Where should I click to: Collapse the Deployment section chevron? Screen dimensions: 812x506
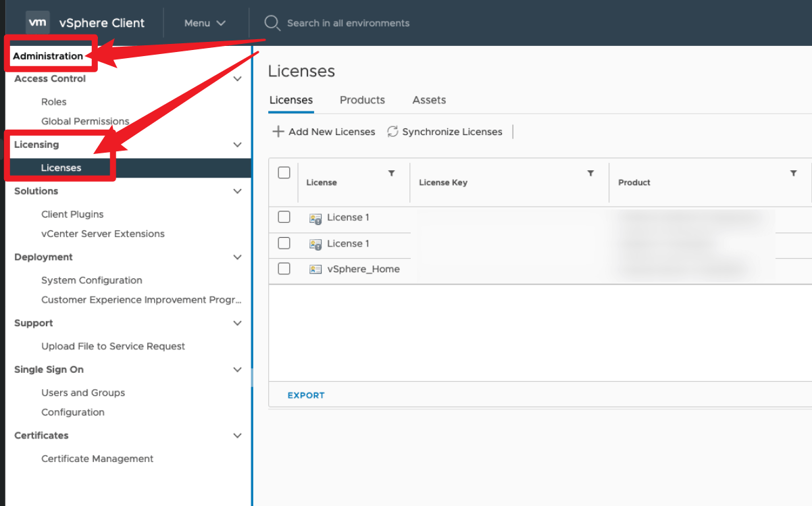coord(237,257)
